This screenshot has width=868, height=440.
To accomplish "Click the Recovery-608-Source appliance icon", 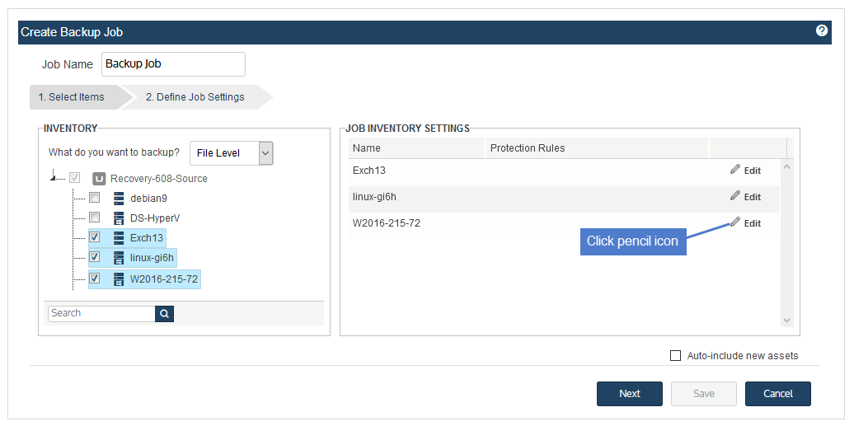I will pos(99,179).
